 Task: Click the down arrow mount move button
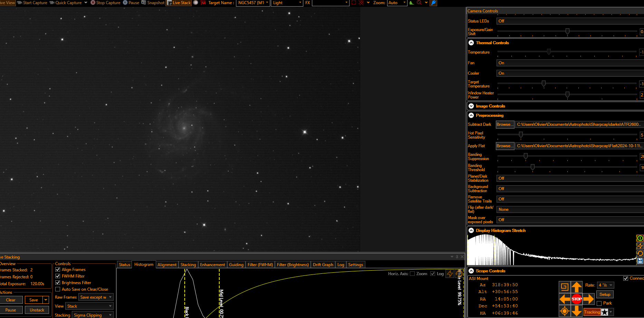(577, 311)
